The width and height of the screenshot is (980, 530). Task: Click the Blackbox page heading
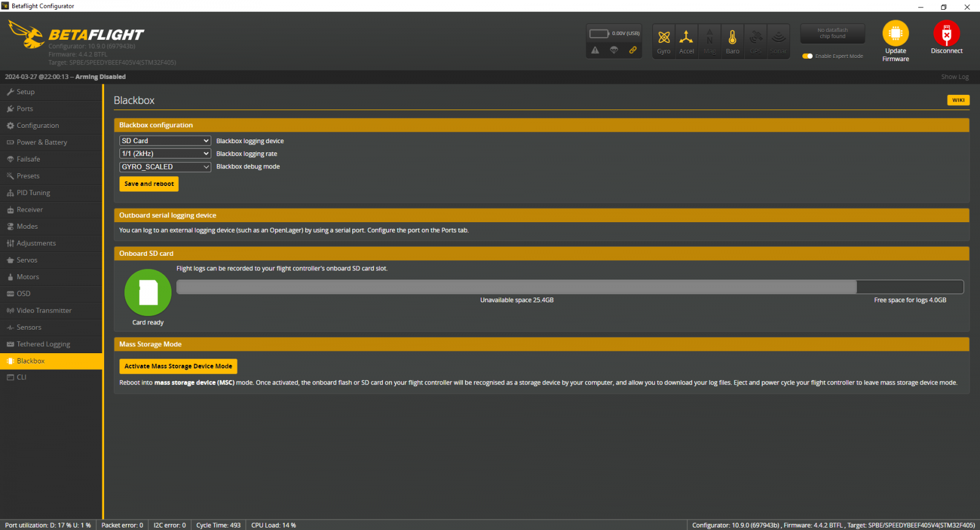(x=134, y=100)
